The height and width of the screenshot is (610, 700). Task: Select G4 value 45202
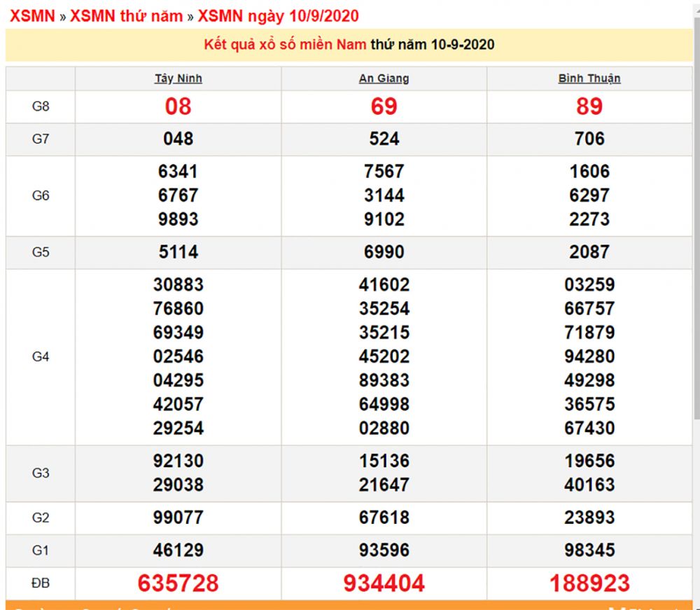384,356
